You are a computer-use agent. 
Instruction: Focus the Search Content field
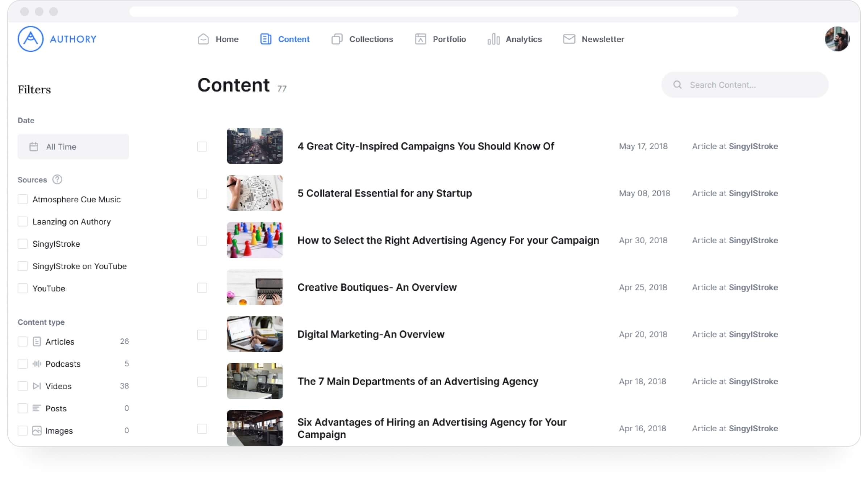pyautogui.click(x=744, y=85)
